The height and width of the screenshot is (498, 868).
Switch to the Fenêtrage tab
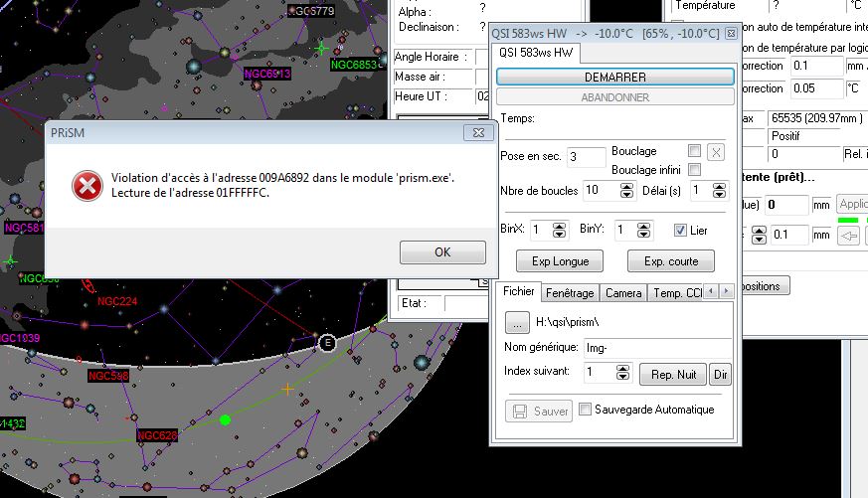(570, 293)
